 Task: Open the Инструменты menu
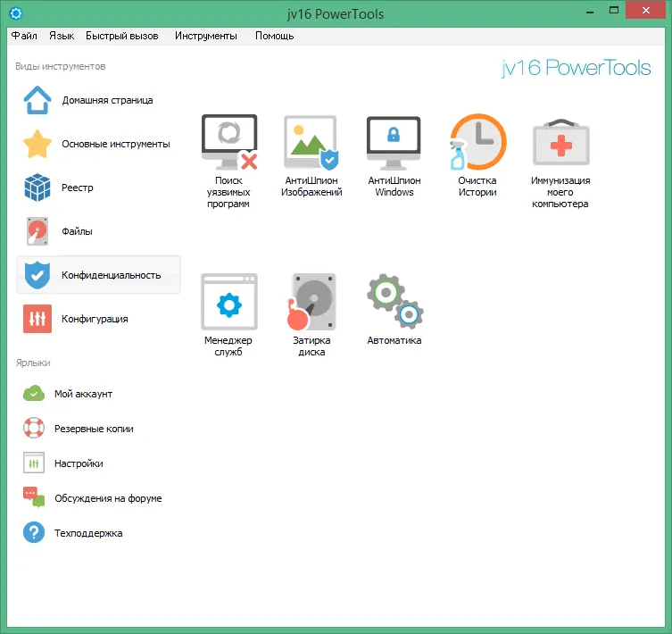pyautogui.click(x=206, y=36)
